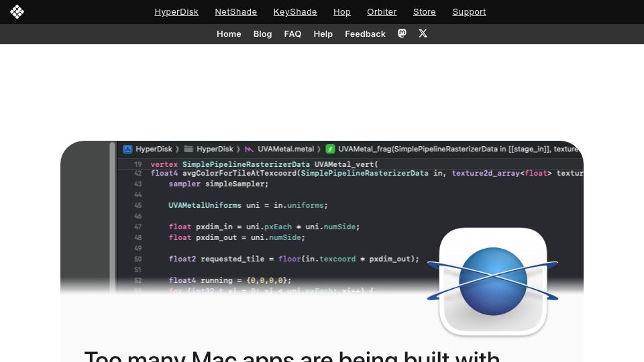
Task: Select Help in the secondary menu
Action: click(323, 34)
